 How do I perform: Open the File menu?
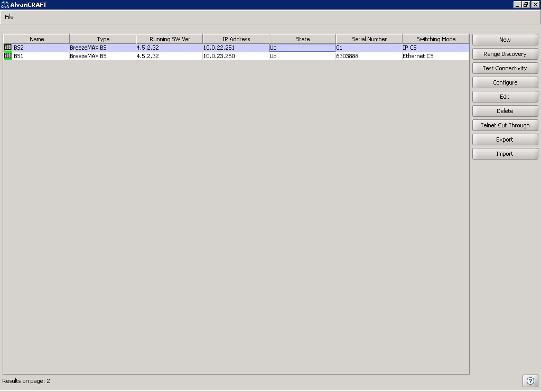point(9,17)
